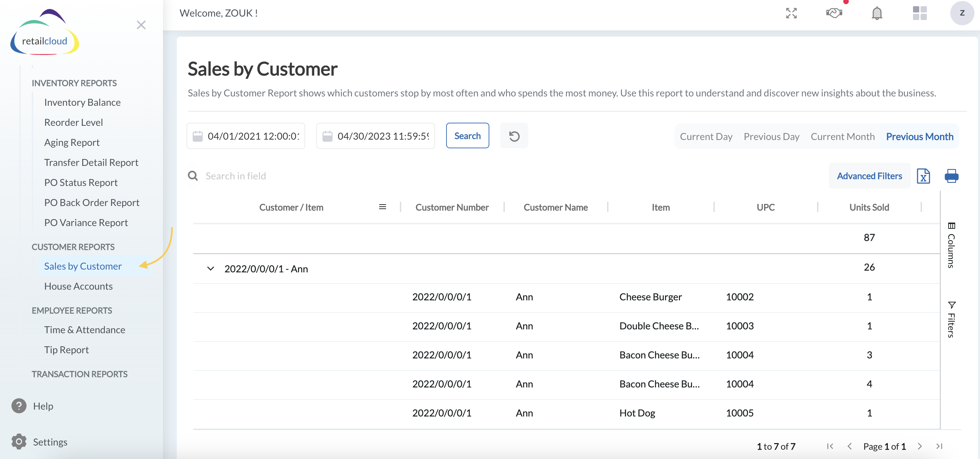
Task: Click Ann group units sold value 26
Action: coord(869,267)
